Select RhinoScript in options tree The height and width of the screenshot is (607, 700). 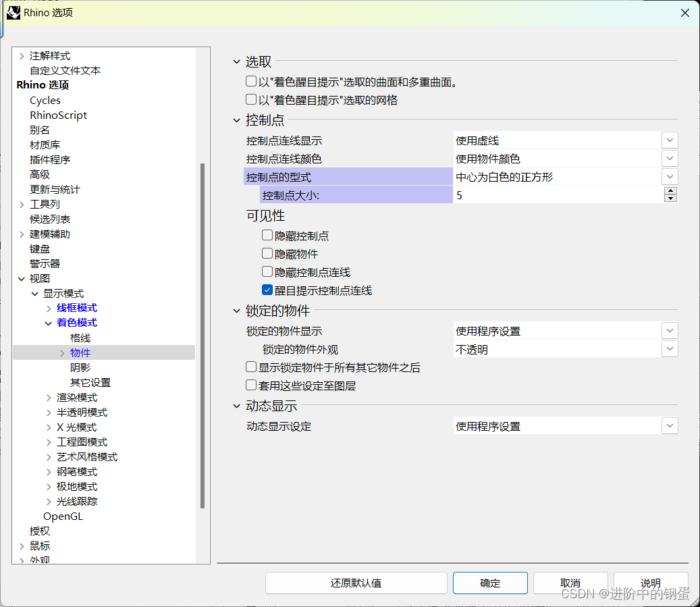pyautogui.click(x=58, y=115)
